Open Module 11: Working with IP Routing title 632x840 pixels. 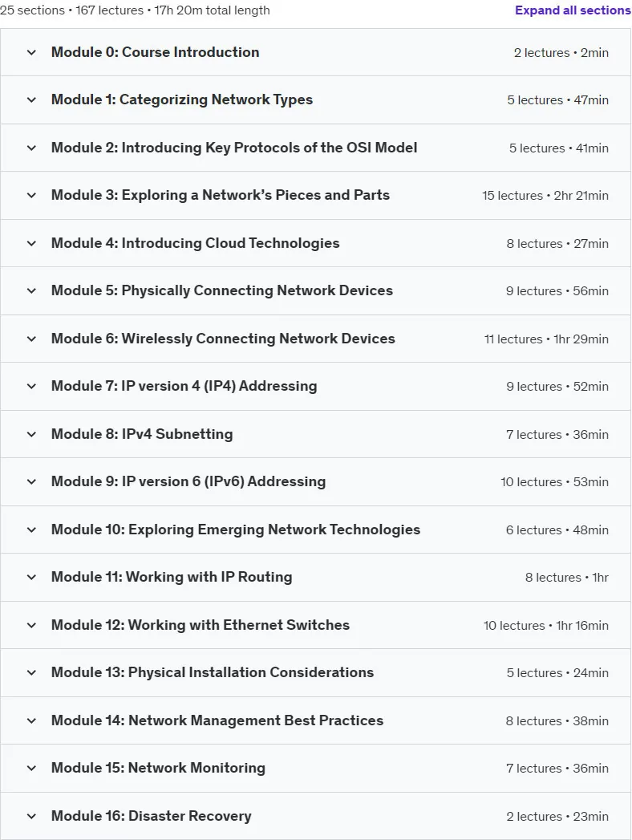(172, 577)
